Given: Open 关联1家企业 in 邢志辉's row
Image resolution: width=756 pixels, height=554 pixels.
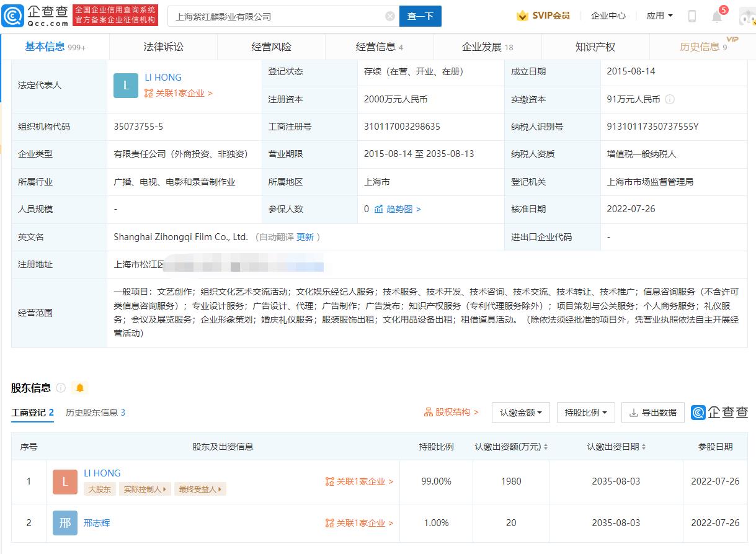Looking at the screenshot, I should coord(360,523).
